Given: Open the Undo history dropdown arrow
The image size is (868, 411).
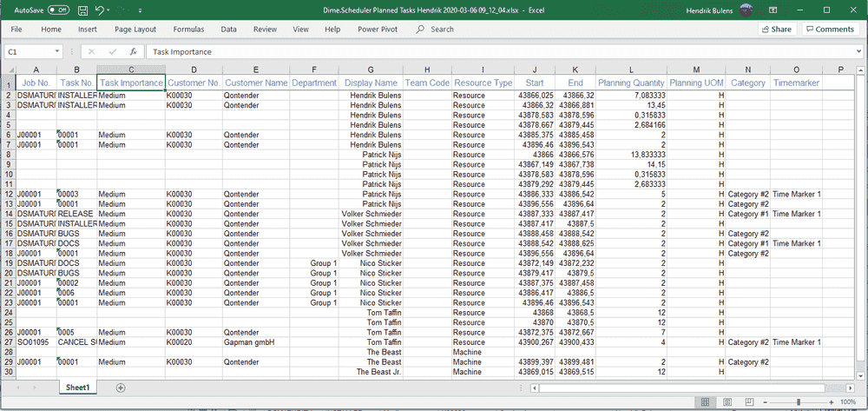Looking at the screenshot, I should tap(108, 10).
